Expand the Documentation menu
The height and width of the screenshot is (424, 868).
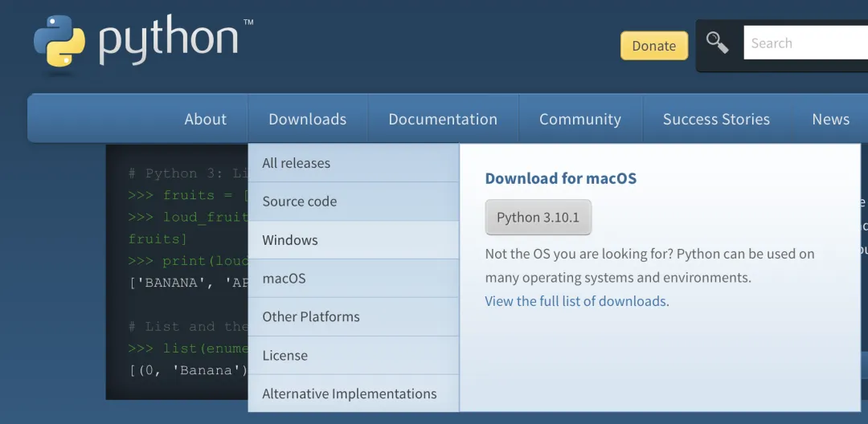[443, 119]
